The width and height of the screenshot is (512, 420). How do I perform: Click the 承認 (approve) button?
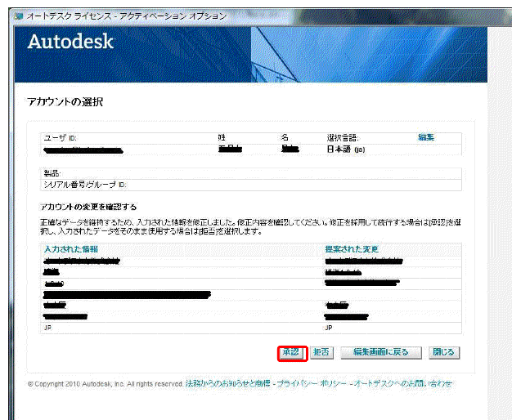point(293,352)
